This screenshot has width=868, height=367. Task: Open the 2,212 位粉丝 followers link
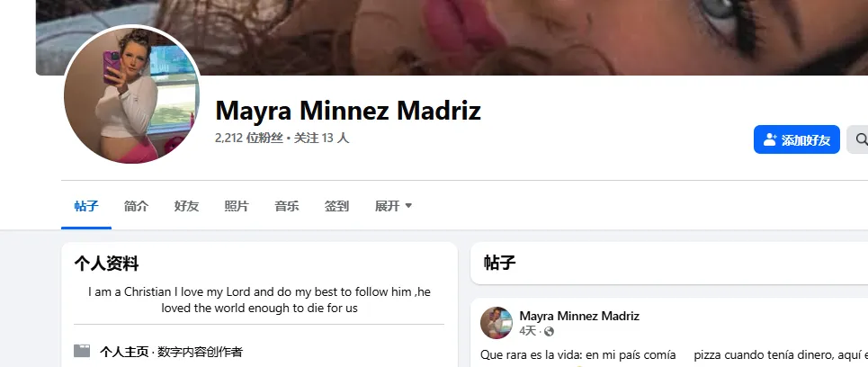(x=249, y=139)
